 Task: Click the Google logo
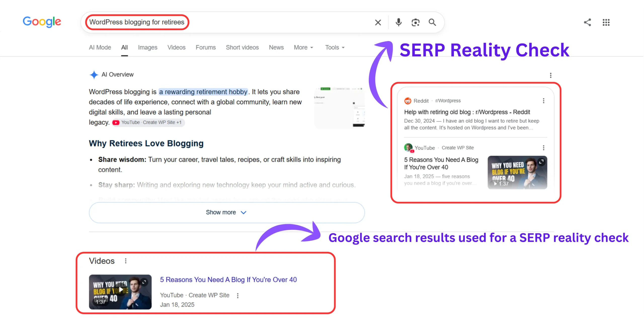[x=42, y=22]
